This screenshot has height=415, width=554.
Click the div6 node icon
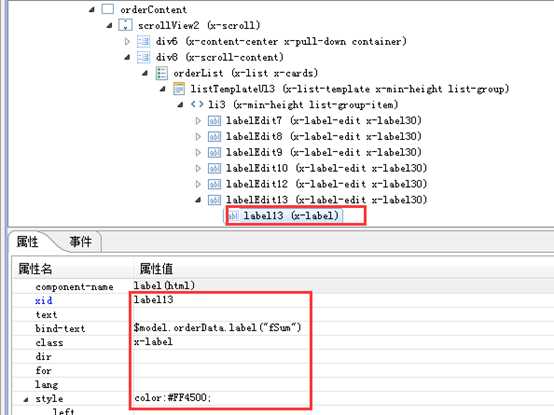point(143,41)
